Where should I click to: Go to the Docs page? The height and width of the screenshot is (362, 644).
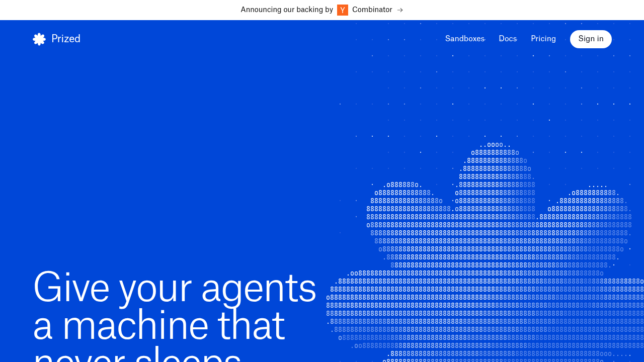click(508, 39)
